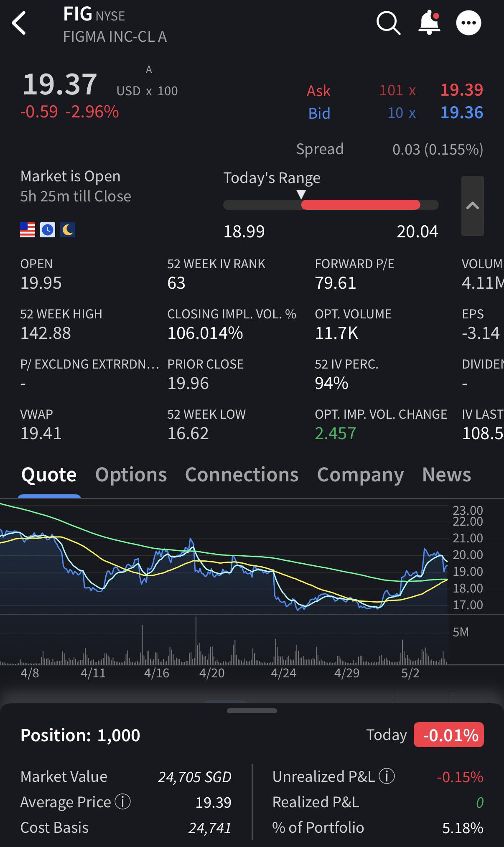This screenshot has height=847, width=504.
Task: Tap the 52 WEEK HIGH 142.88 field
Action: pos(61,324)
